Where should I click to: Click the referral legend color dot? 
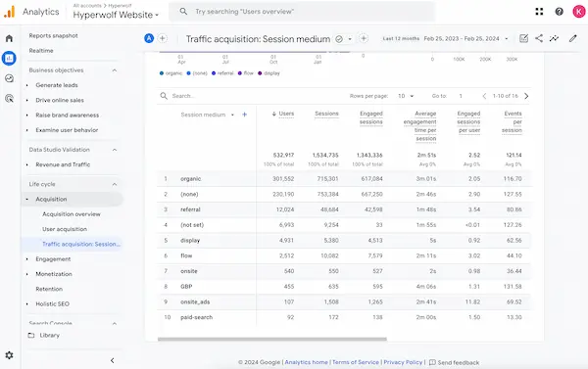click(214, 73)
